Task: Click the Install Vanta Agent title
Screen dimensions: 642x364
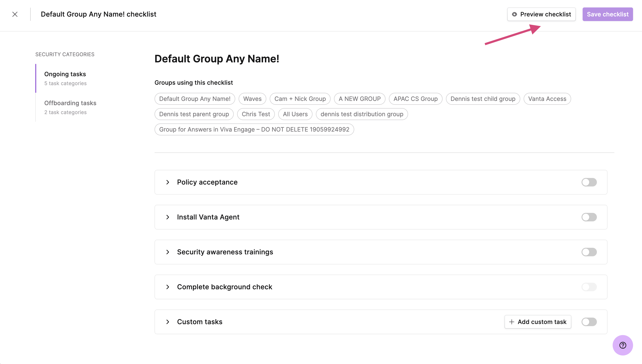Action: 208,217
